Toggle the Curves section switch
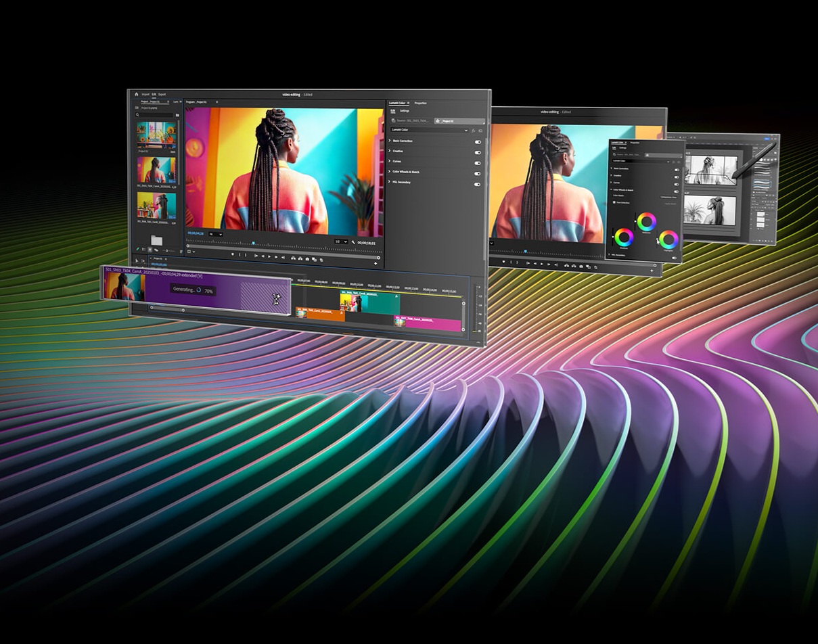This screenshot has width=818, height=644. (x=478, y=163)
